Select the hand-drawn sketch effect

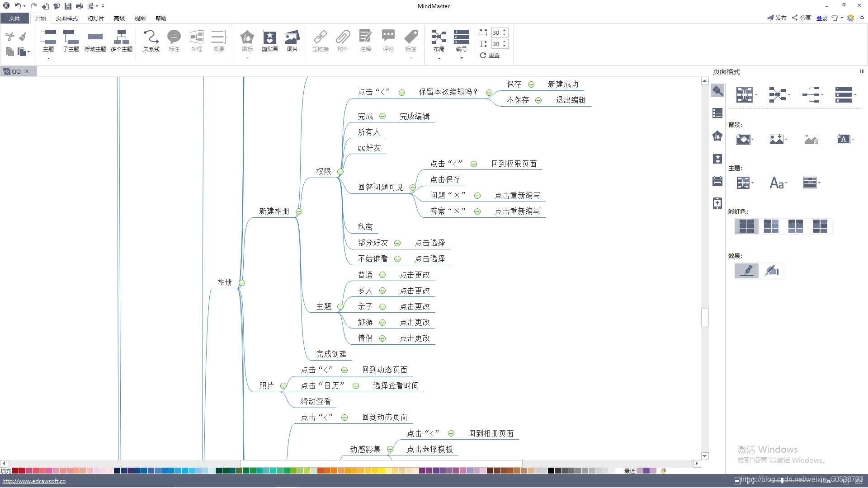pyautogui.click(x=772, y=271)
